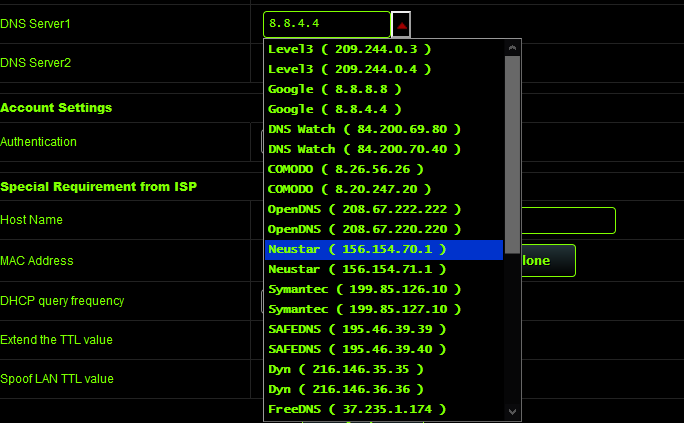Select Level3 ( 209.244.0.4 ) DNS option

[x=384, y=69]
